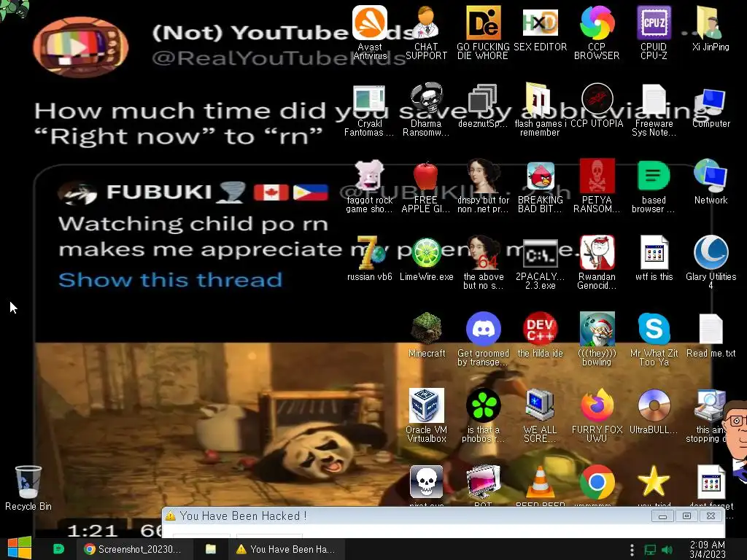Switch to the Screenshot_20230... Chrome taskbar item

(134, 549)
